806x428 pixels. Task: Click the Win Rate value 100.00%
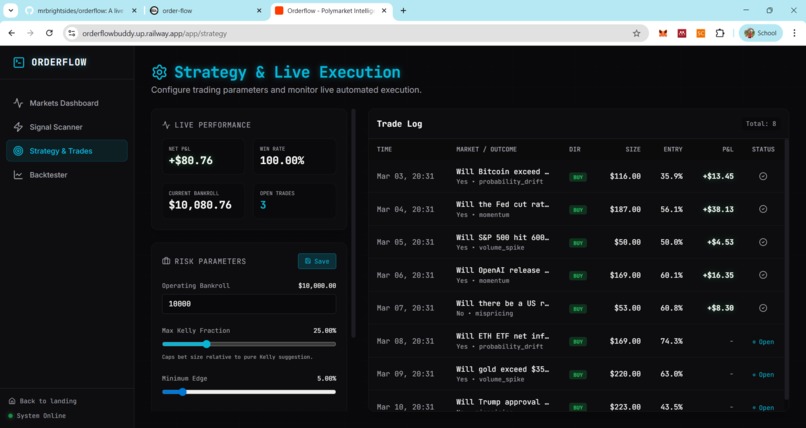pos(282,161)
